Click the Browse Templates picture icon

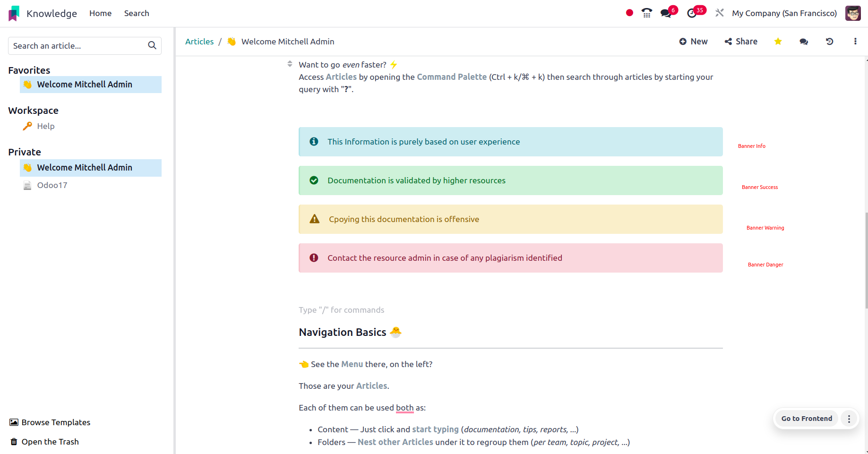click(14, 422)
